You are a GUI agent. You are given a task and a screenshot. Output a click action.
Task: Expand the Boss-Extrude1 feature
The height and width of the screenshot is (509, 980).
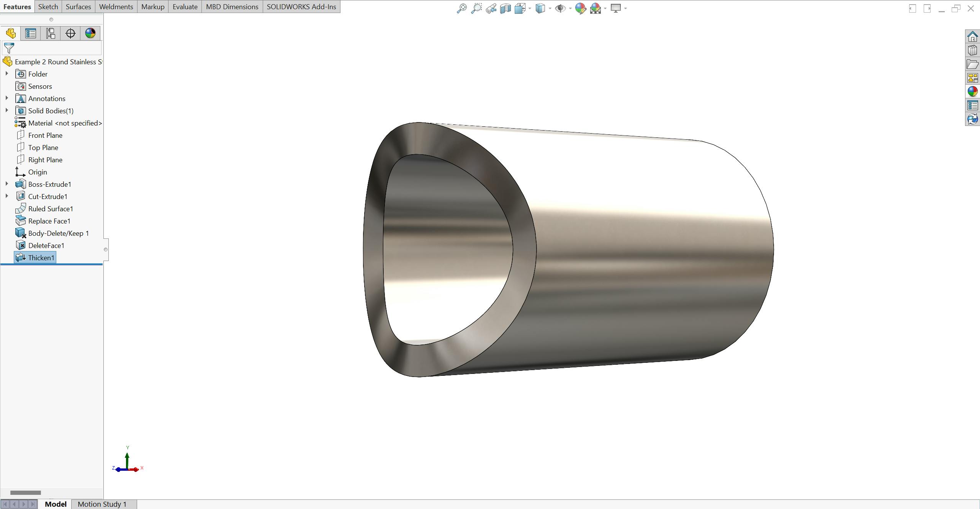click(x=7, y=184)
